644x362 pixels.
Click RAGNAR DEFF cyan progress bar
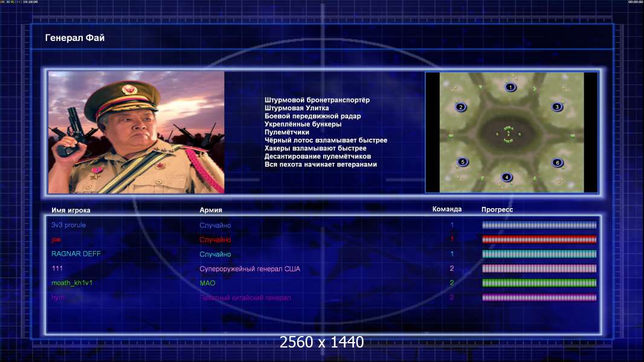click(539, 254)
